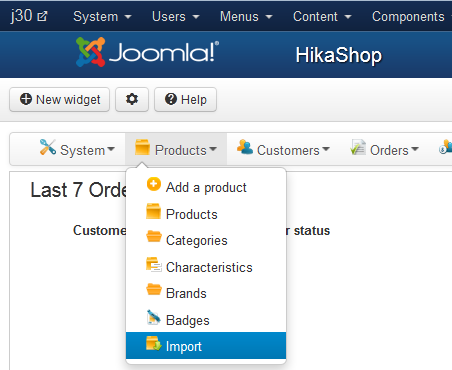Expand the Menus dropdown
Viewport: 452px width, 370px height.
click(x=246, y=17)
